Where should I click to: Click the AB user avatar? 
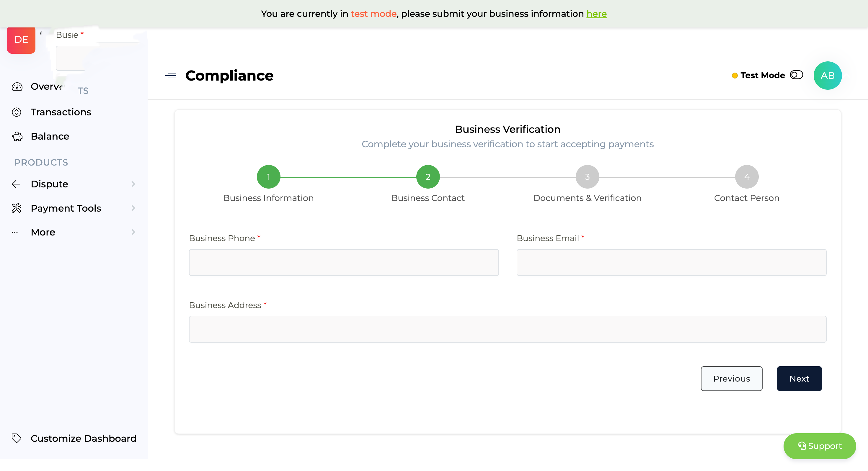[827, 76]
